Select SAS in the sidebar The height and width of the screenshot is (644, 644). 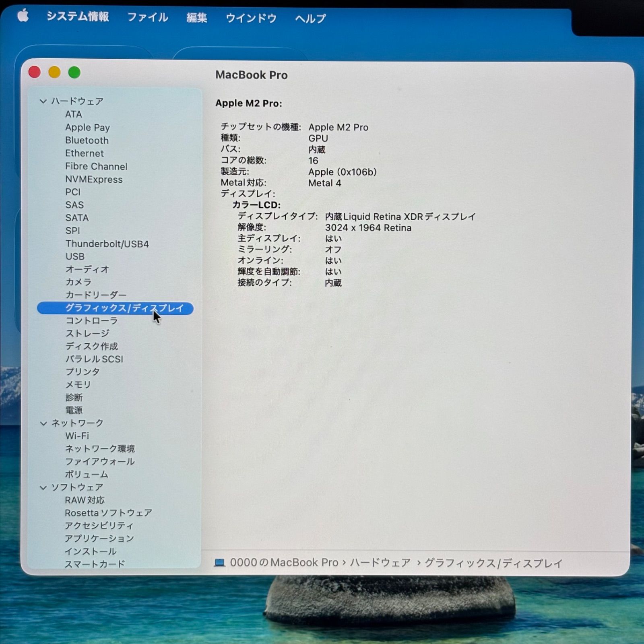pos(74,205)
